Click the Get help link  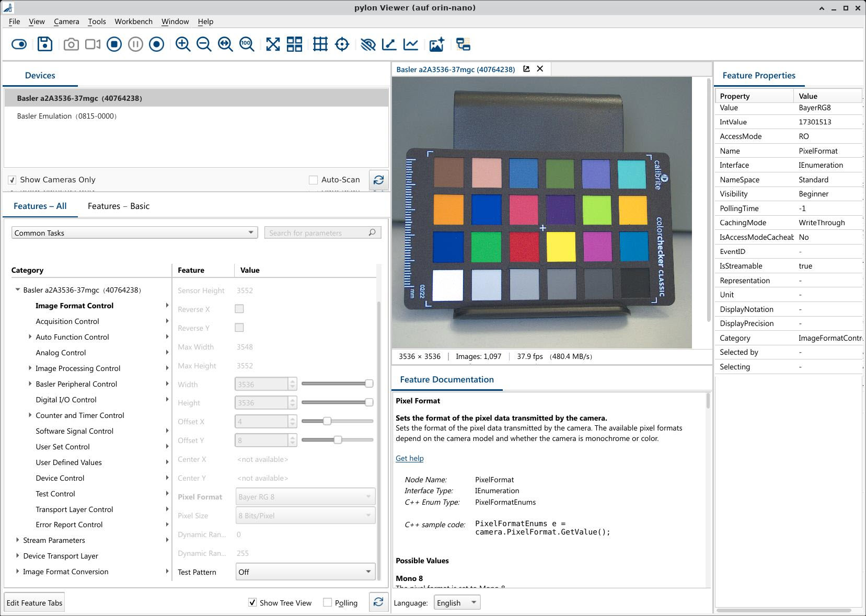410,458
